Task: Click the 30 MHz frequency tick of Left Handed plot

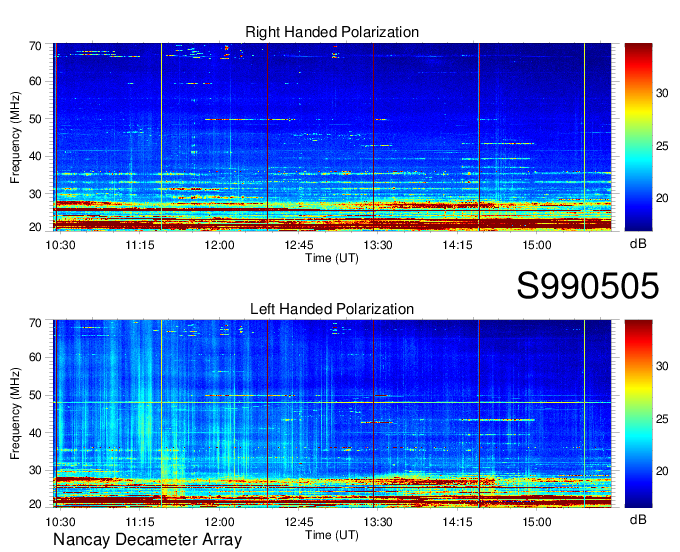Action: click(x=35, y=470)
